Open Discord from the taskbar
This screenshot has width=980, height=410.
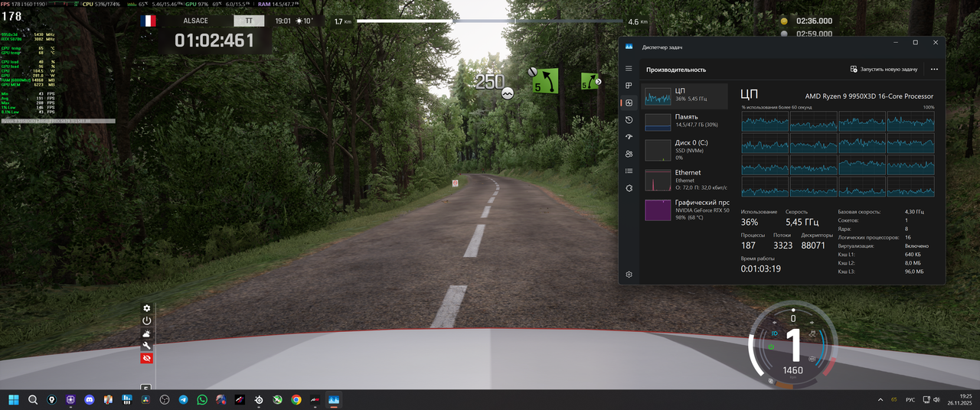point(89,399)
